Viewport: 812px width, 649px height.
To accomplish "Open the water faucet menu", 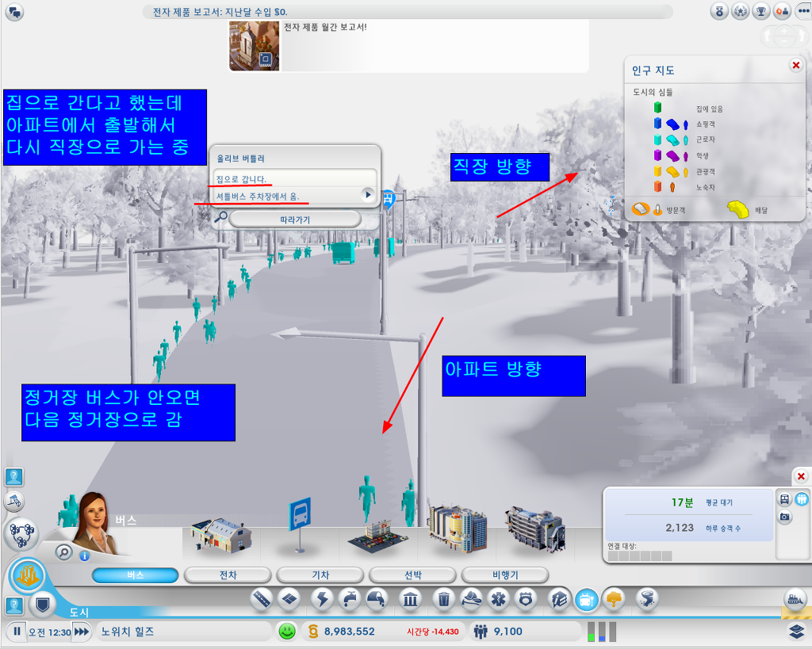I will coord(350,599).
